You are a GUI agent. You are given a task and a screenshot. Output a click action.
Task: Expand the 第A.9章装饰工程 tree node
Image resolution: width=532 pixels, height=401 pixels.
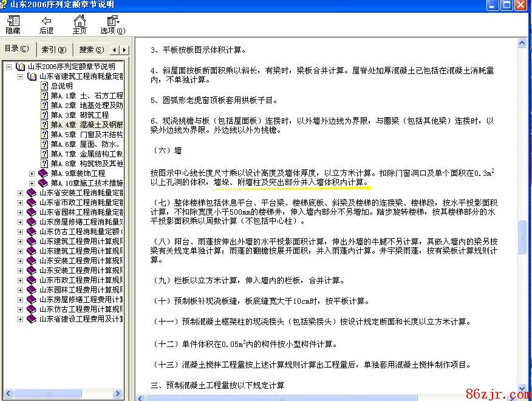(32, 174)
